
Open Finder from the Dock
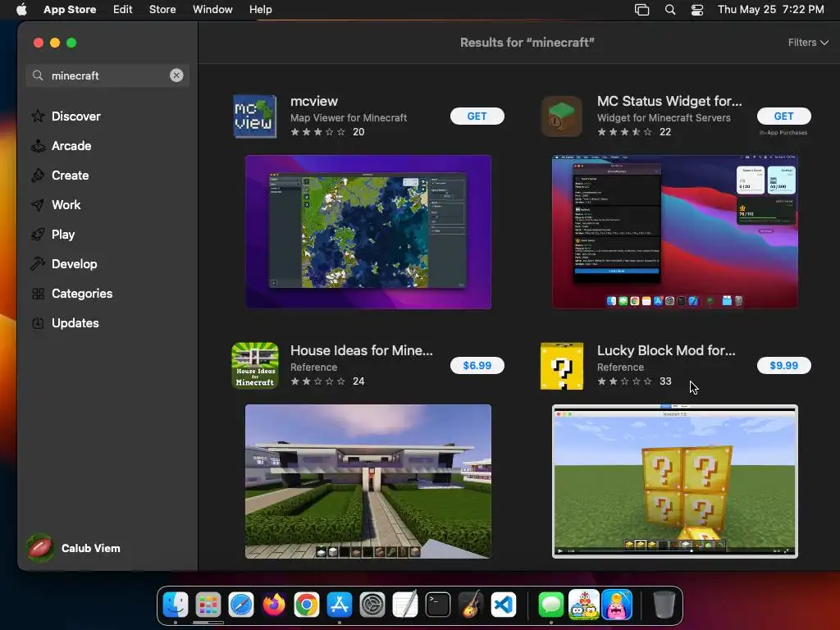coord(176,605)
